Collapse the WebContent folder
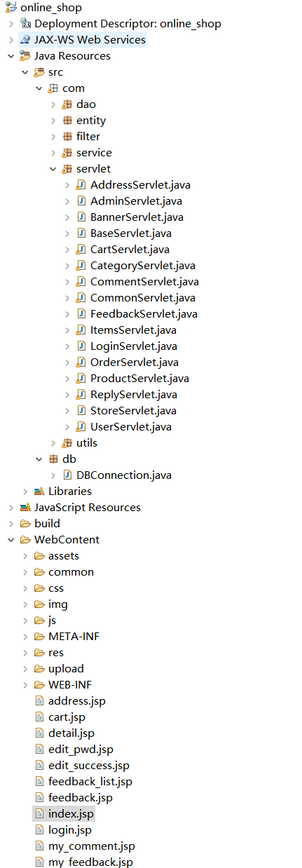 (x=11, y=540)
